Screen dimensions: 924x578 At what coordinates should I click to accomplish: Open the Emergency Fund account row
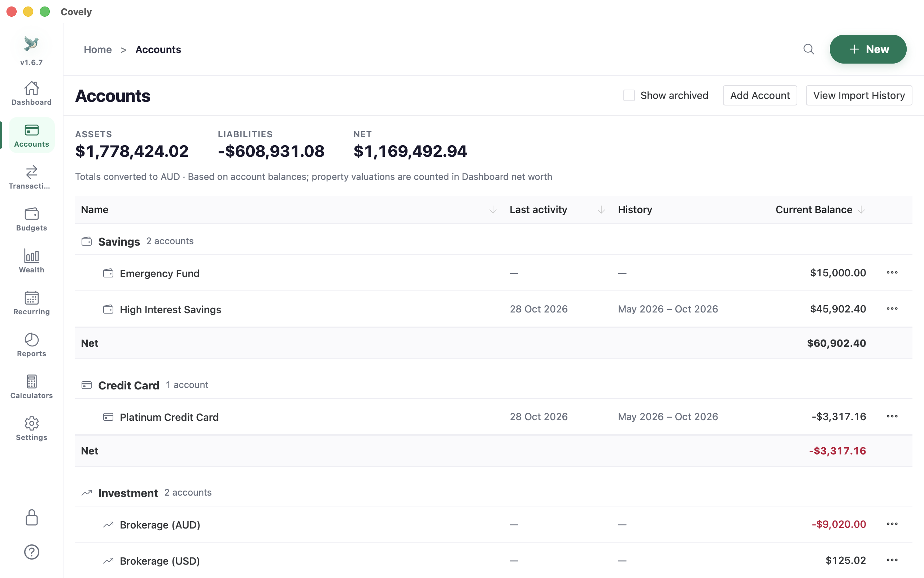point(493,273)
